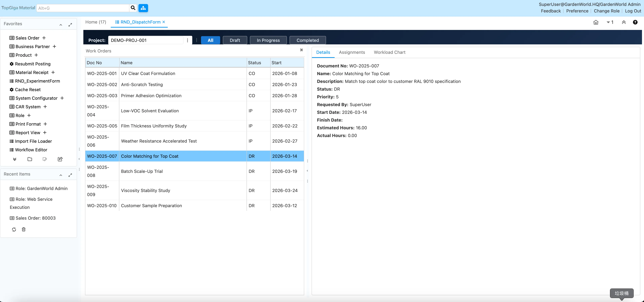Viewport: 644px width, 302px height.
Task: Select the In Progress status filter
Action: (x=268, y=40)
